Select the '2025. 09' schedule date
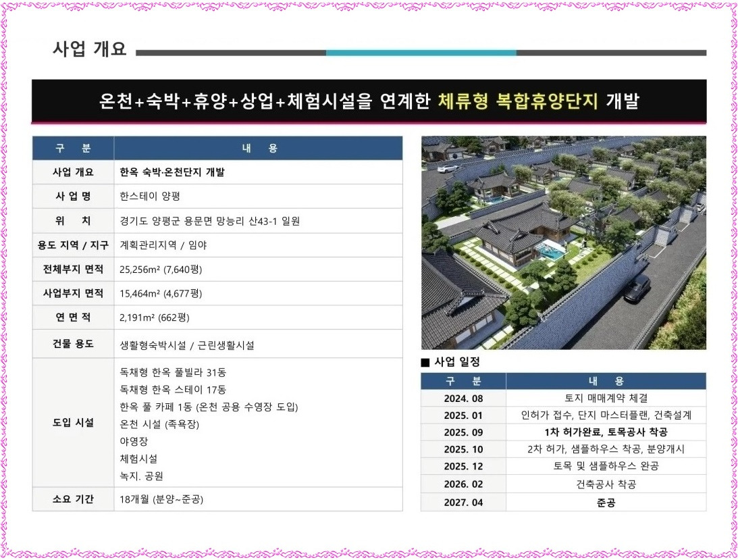The image size is (738, 560). (463, 432)
